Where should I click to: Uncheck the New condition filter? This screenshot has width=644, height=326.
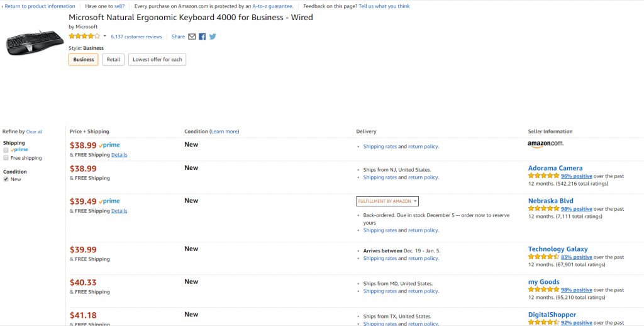[6, 179]
